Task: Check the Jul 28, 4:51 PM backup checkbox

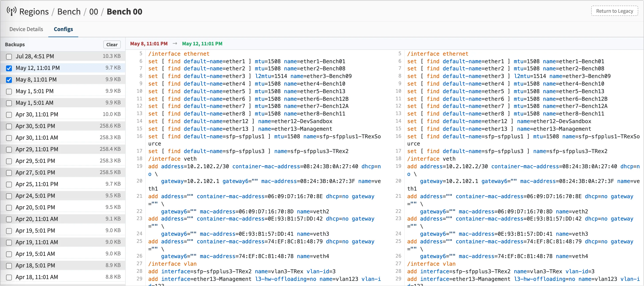Action: 9,57
